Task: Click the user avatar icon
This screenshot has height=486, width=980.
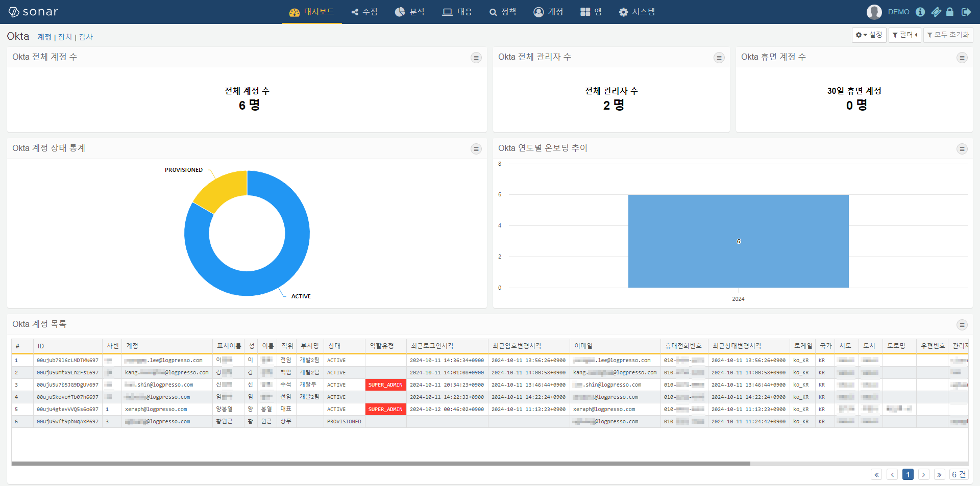Action: [x=874, y=12]
